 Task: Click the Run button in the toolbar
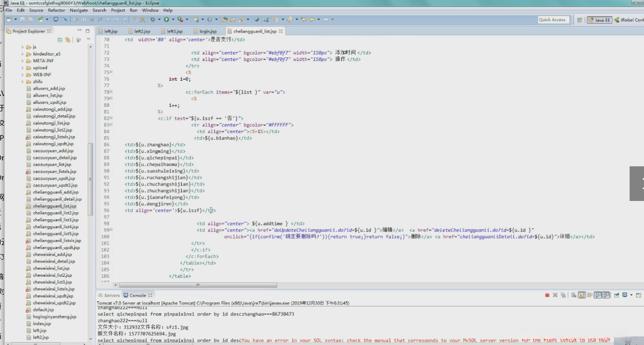tap(166, 20)
